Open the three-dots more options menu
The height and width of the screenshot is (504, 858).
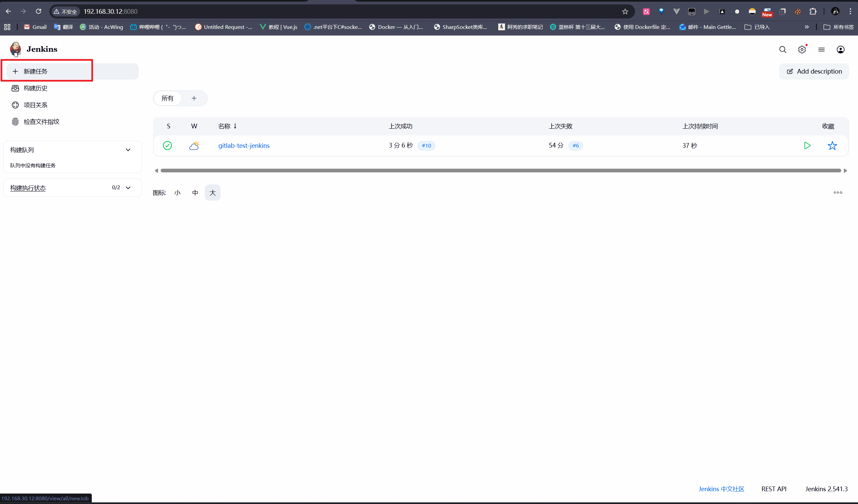point(838,193)
